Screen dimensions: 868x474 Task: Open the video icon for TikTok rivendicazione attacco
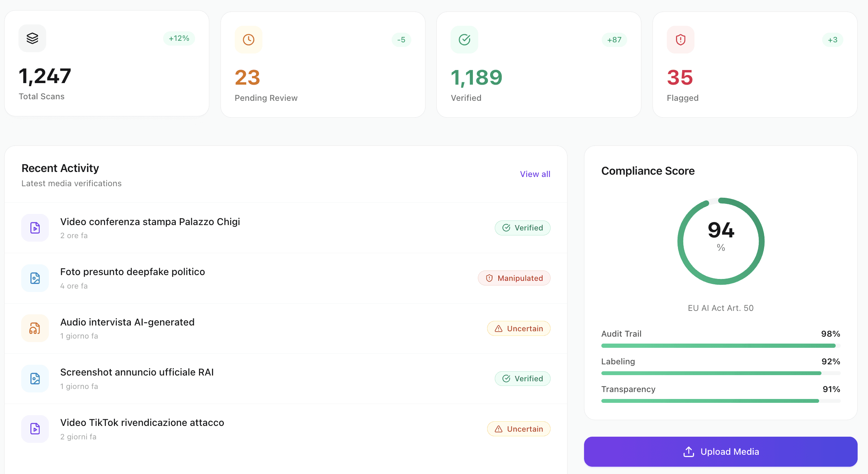pos(35,429)
